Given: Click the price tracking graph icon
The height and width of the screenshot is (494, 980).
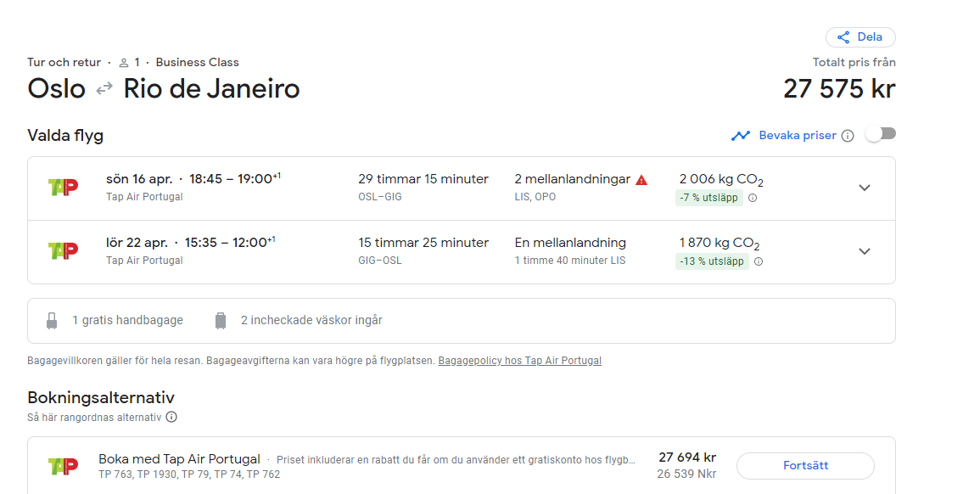Looking at the screenshot, I should tap(741, 136).
